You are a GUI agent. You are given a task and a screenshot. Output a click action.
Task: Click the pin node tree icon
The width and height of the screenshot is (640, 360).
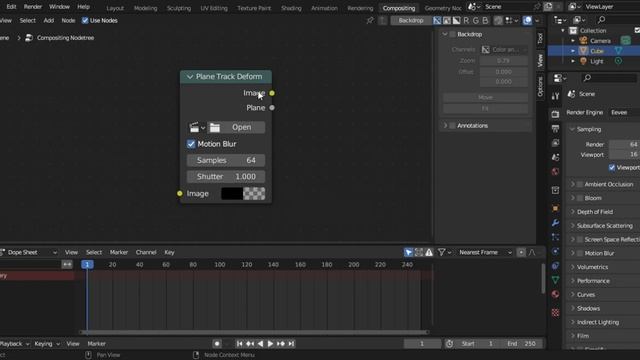370,20
